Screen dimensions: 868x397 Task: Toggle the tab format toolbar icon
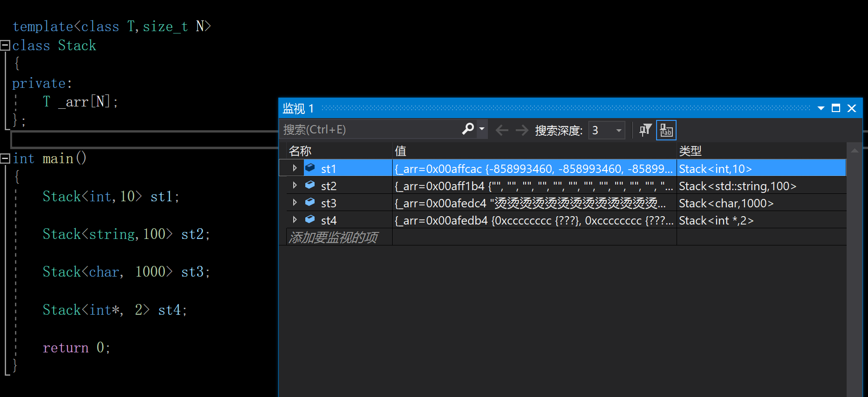point(666,130)
